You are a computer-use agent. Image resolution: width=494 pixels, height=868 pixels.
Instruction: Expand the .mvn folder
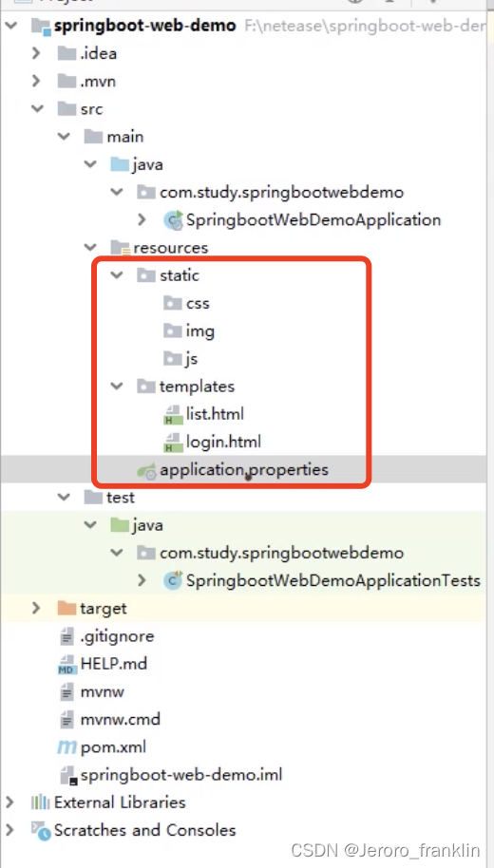pos(36,81)
